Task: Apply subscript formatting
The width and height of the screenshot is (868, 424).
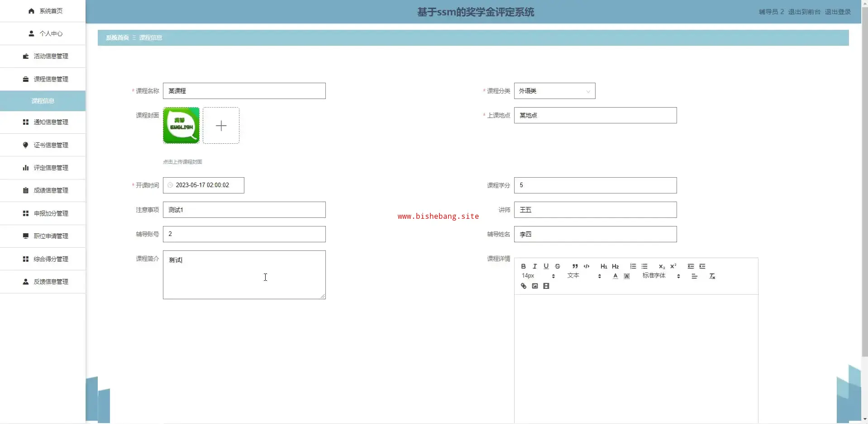Action: point(662,266)
